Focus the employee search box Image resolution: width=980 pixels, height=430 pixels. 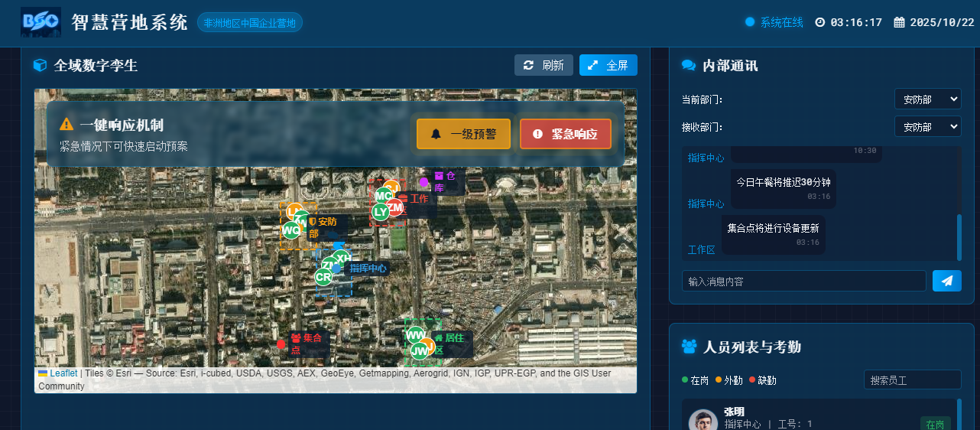(x=912, y=380)
